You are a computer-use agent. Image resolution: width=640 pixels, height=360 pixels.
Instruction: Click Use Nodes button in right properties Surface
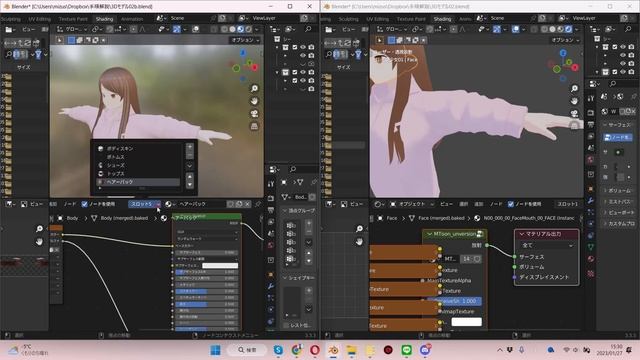point(618,137)
